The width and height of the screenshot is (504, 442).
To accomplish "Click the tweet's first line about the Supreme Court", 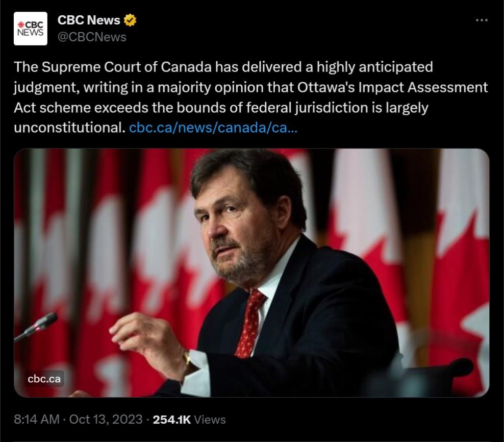I will point(223,67).
